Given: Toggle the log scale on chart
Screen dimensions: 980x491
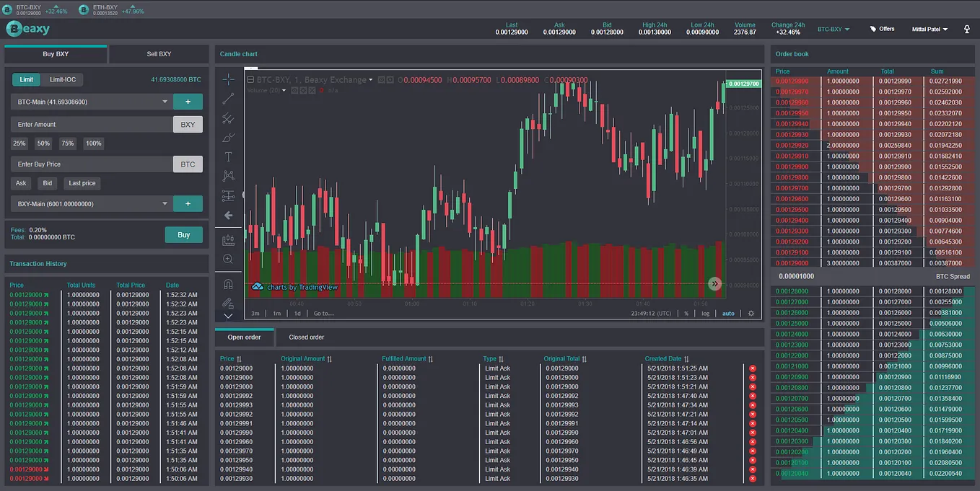Looking at the screenshot, I should point(705,314).
